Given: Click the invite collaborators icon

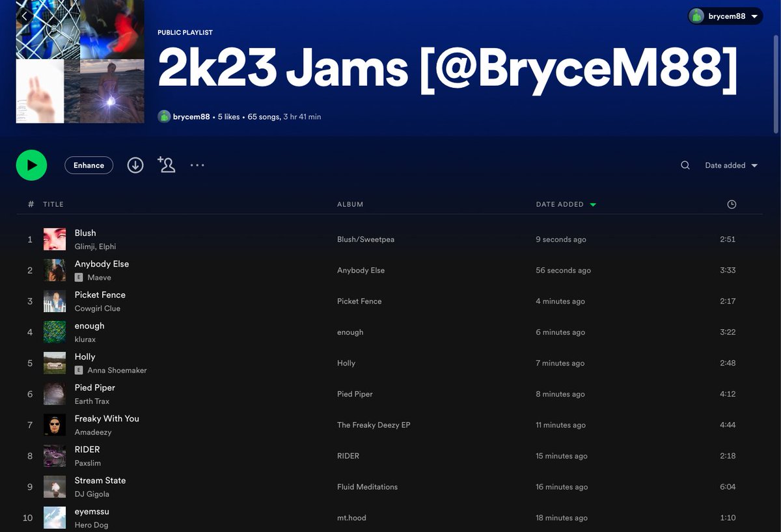Looking at the screenshot, I should click(x=167, y=165).
